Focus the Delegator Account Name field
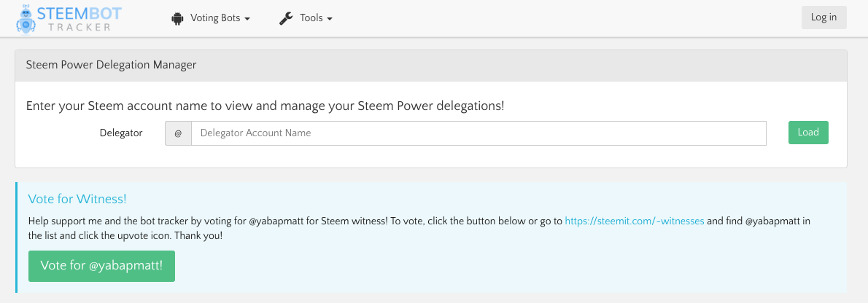The height and width of the screenshot is (303, 868). (478, 133)
